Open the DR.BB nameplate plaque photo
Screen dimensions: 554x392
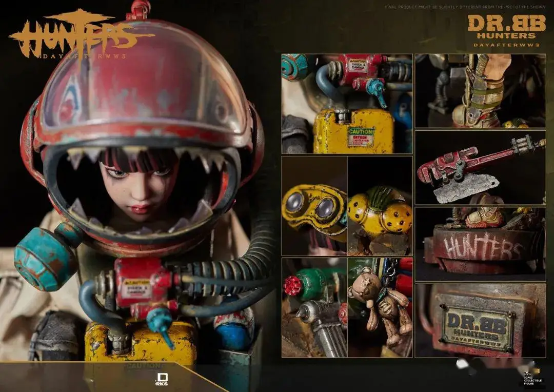tap(480, 321)
